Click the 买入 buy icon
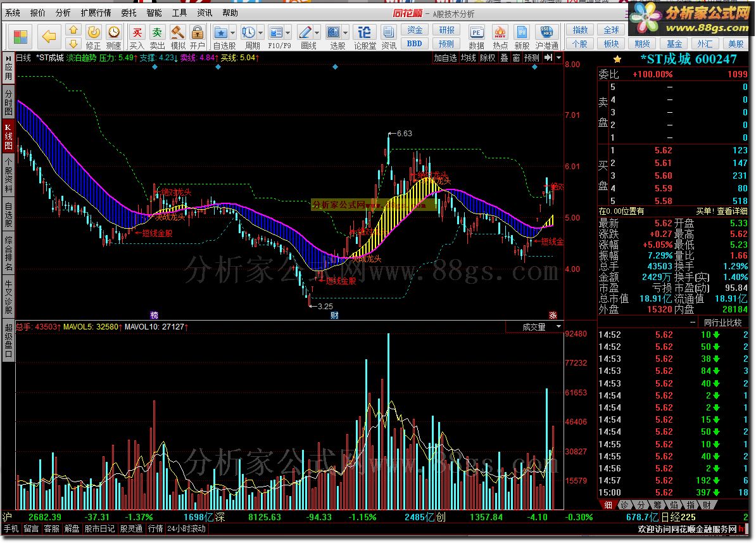This screenshot has width=756, height=543. coord(137,37)
